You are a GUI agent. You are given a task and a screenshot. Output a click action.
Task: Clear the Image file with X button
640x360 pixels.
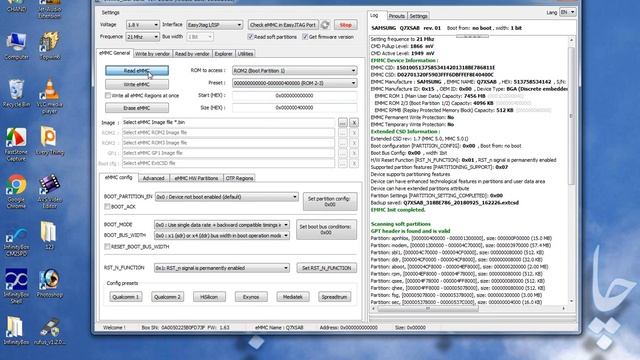click(x=354, y=122)
